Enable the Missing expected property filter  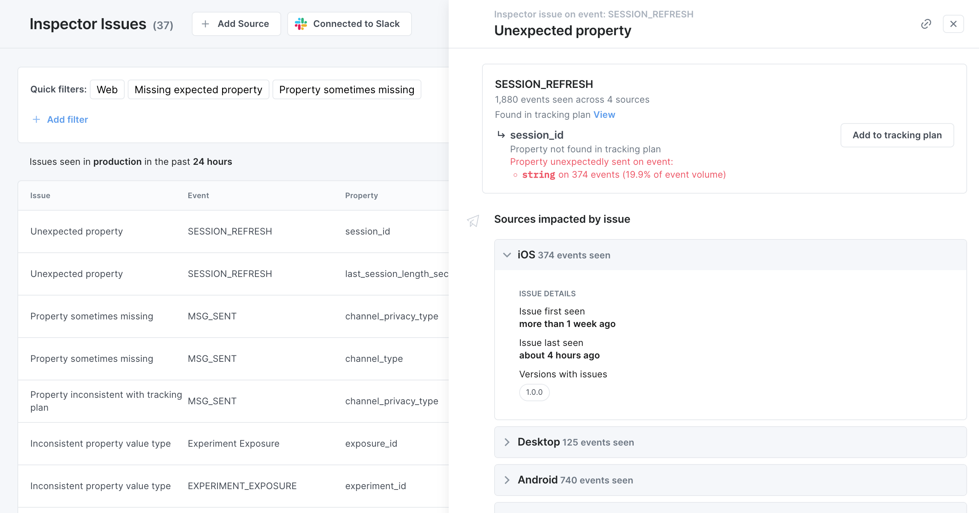pyautogui.click(x=198, y=89)
